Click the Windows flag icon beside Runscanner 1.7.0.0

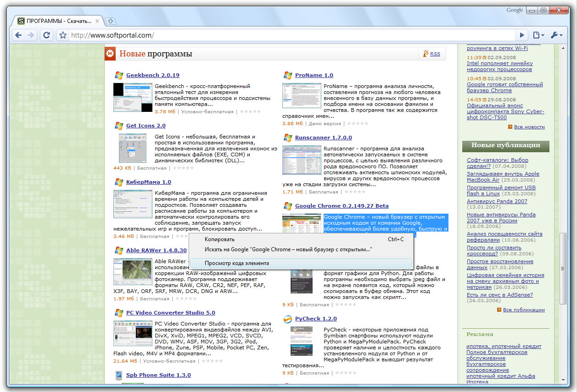point(288,138)
